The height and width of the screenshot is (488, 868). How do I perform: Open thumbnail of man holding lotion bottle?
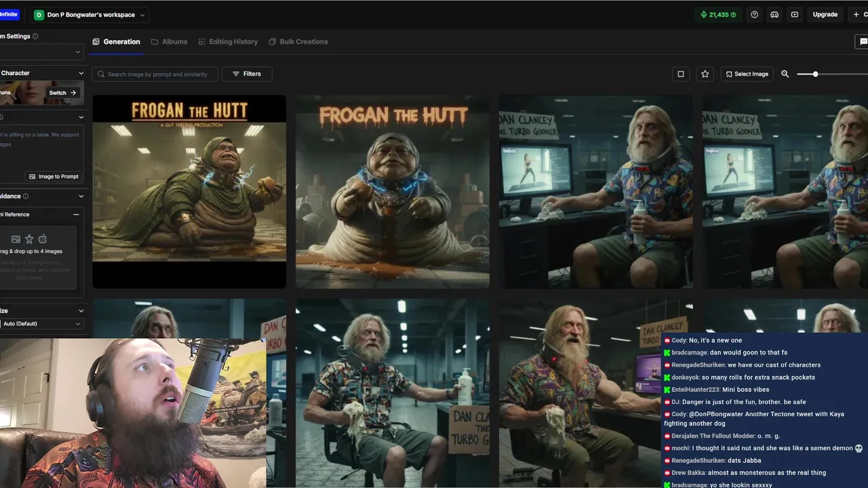tap(393, 393)
